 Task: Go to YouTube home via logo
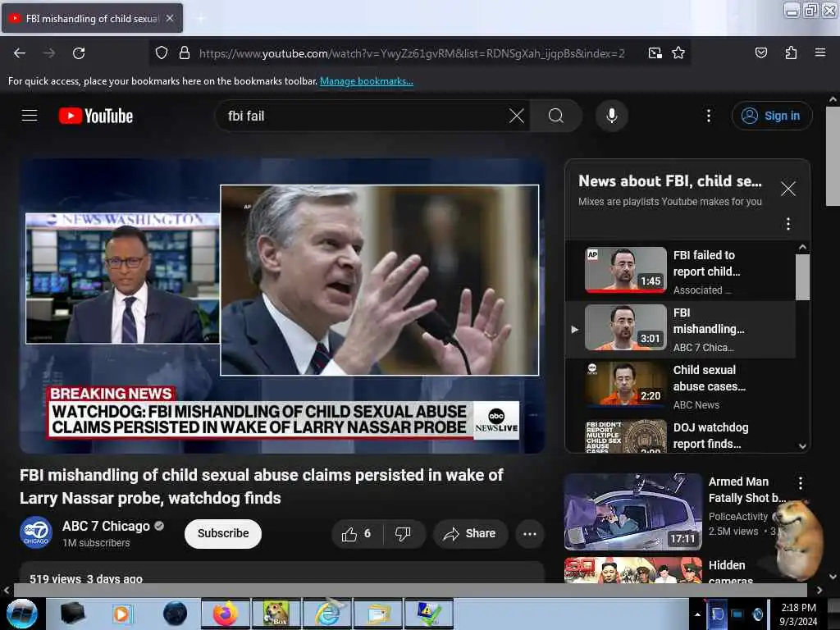(x=96, y=116)
